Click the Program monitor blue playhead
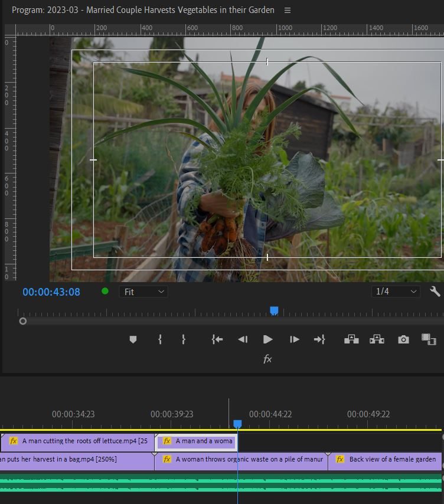This screenshot has width=444, height=504. pyautogui.click(x=274, y=310)
